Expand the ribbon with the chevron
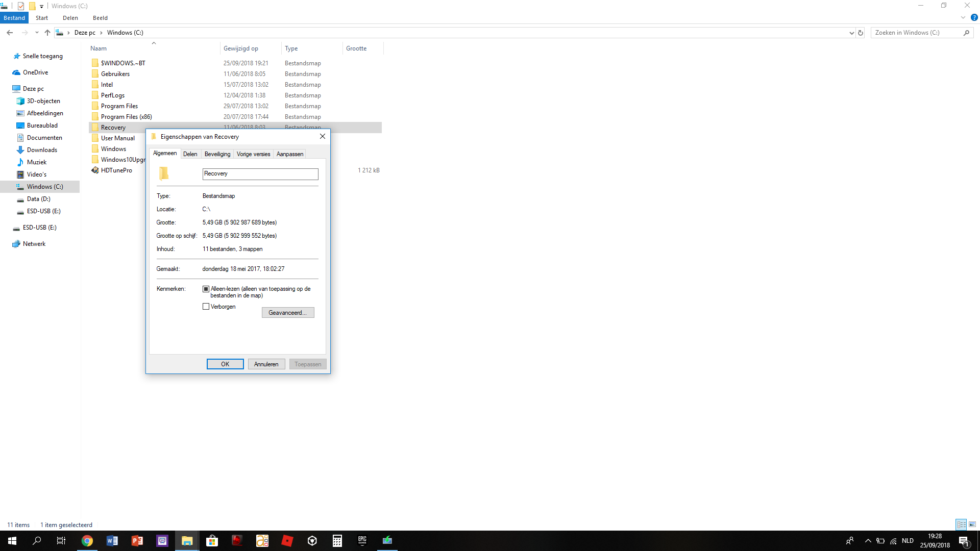Viewport: 980px width, 551px height. coord(963,17)
